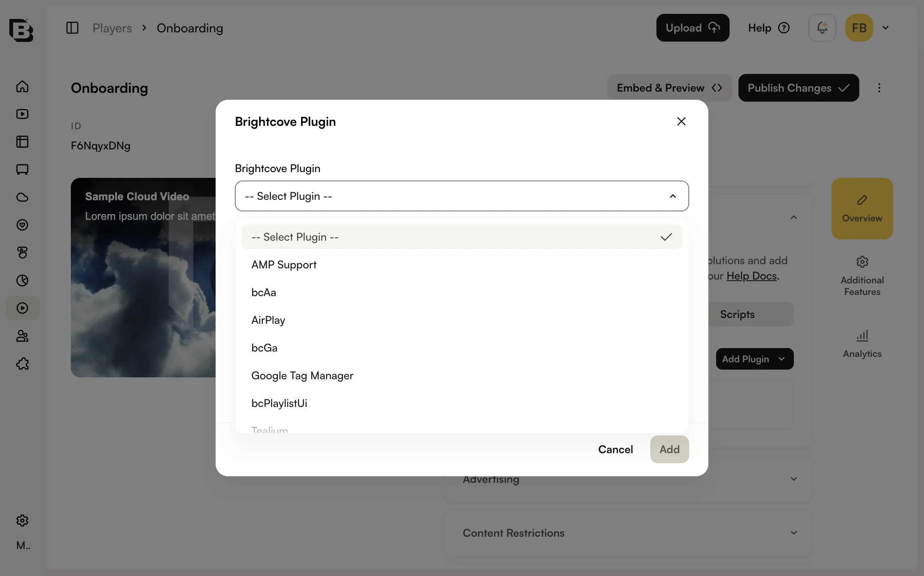Open the Media video icon in sidebar

pos(22,114)
